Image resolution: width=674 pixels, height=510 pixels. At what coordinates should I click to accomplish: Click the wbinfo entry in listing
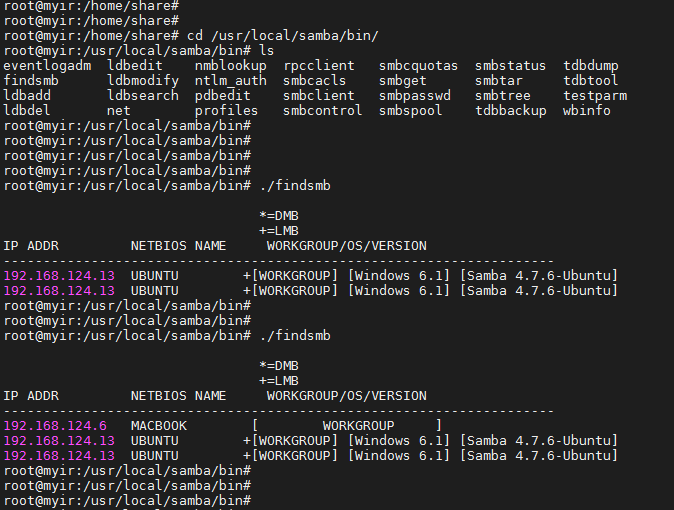pyautogui.click(x=587, y=111)
